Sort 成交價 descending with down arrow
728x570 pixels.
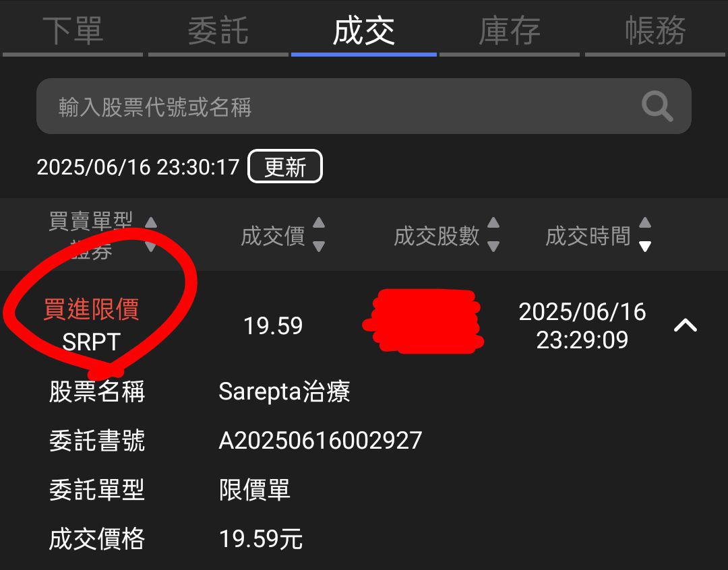[x=318, y=246]
